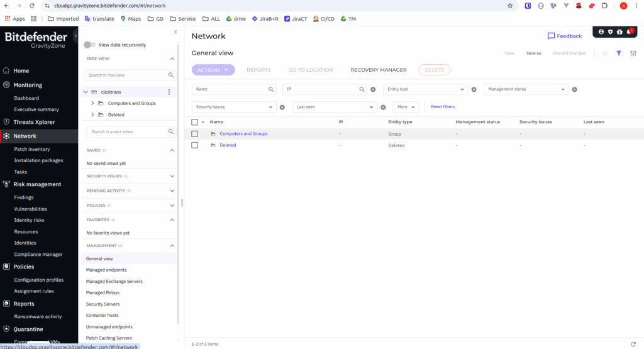Click the Risk management icon
The image size is (644, 349).
(6, 184)
